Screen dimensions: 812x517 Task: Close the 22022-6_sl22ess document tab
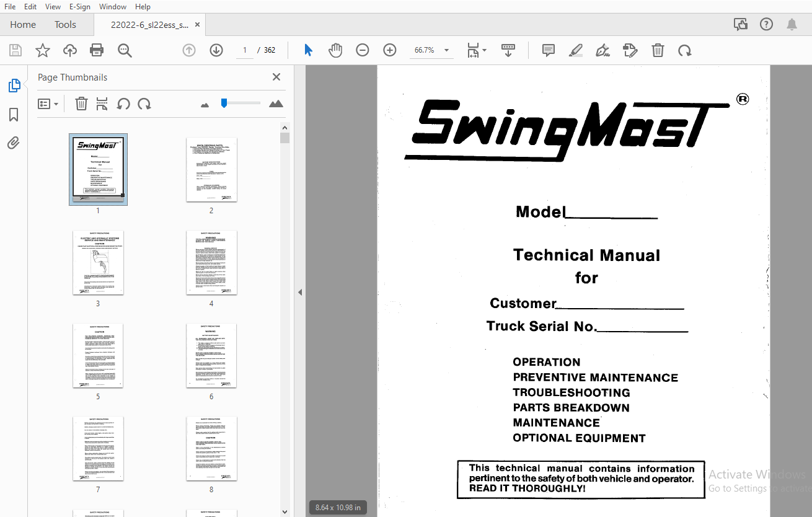(x=197, y=25)
